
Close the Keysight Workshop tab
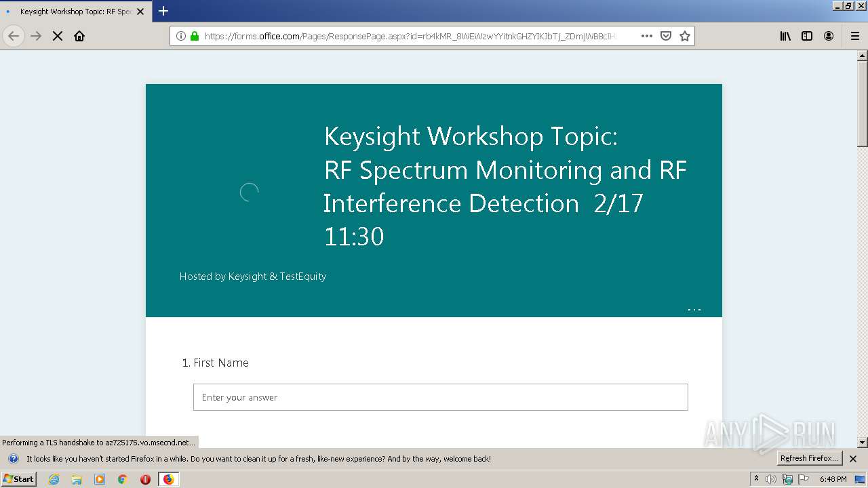coord(140,12)
